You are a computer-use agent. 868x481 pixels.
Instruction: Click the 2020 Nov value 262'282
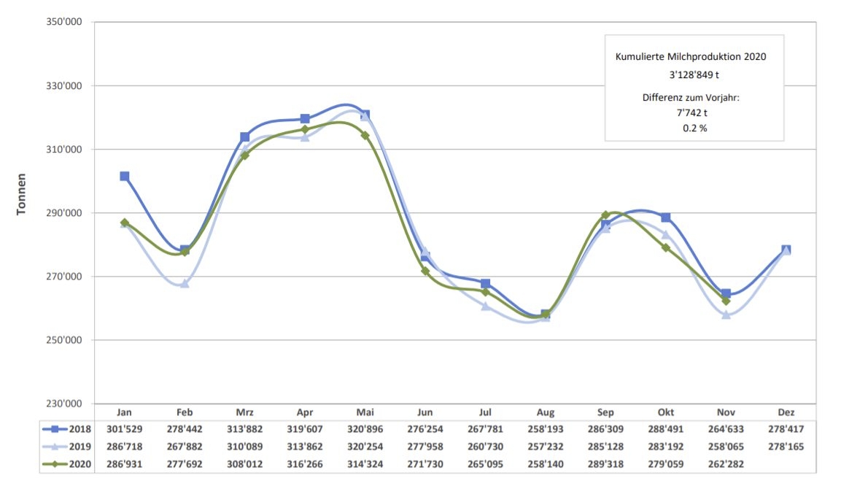pyautogui.click(x=726, y=463)
